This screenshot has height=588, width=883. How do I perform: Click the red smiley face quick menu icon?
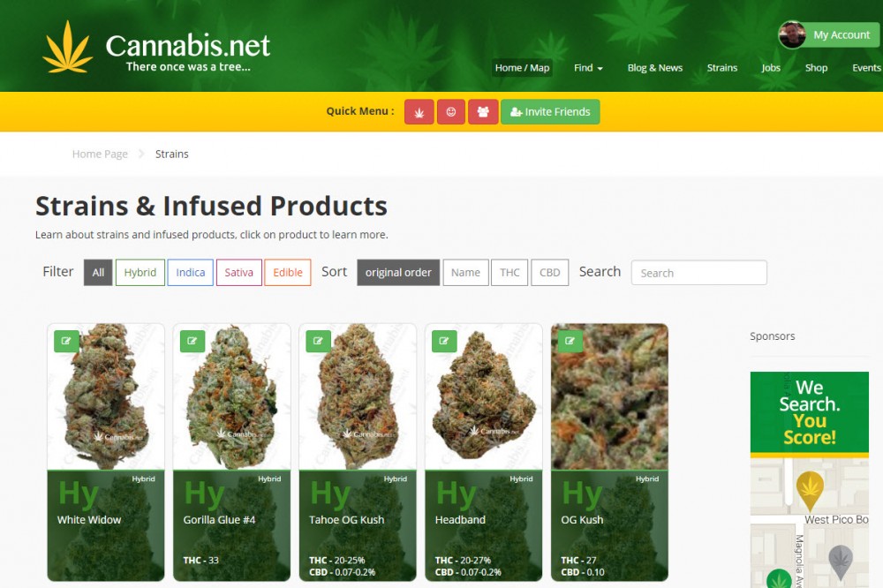(x=451, y=111)
